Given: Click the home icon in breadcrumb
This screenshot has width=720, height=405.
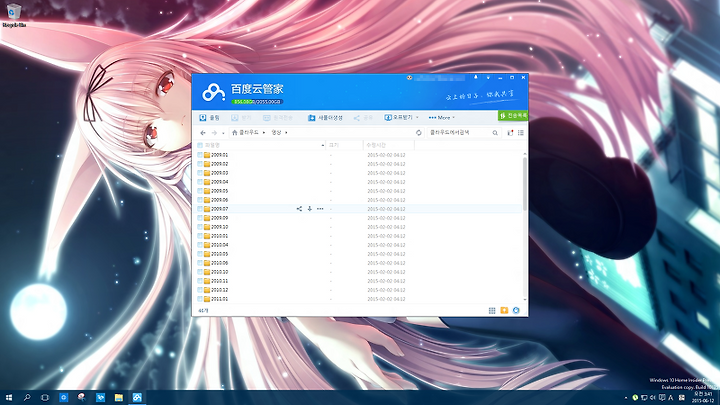Looking at the screenshot, I should click(235, 133).
